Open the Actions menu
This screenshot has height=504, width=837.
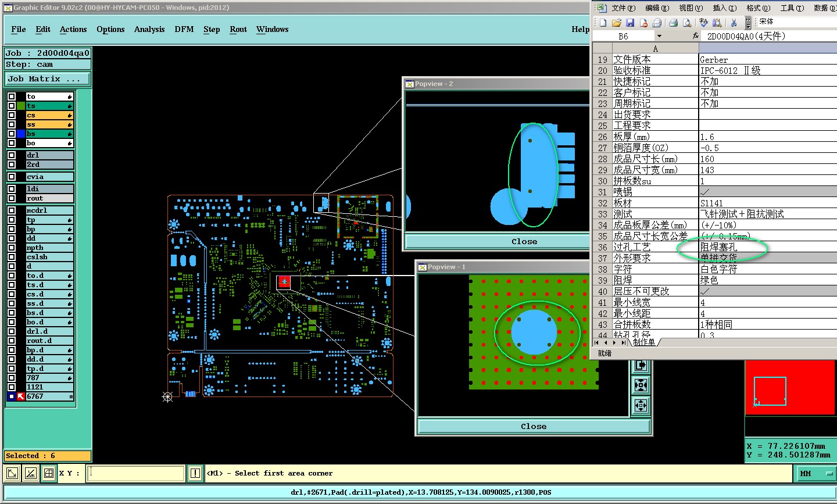(73, 29)
